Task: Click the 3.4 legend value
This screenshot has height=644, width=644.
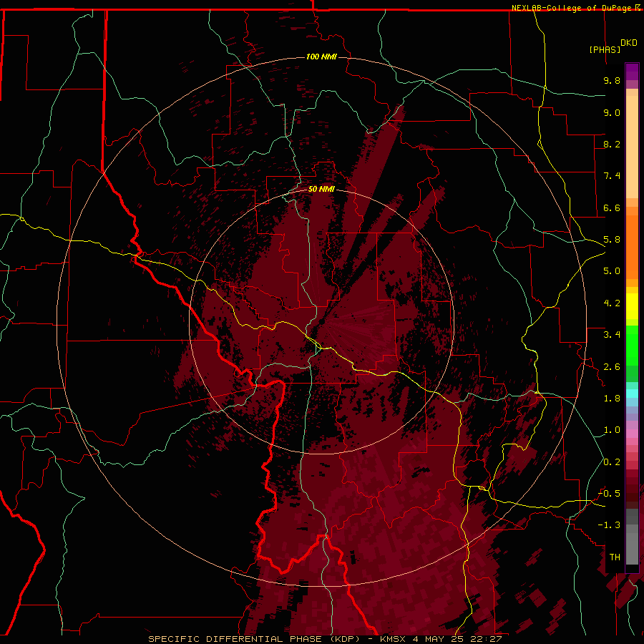Action: point(612,335)
